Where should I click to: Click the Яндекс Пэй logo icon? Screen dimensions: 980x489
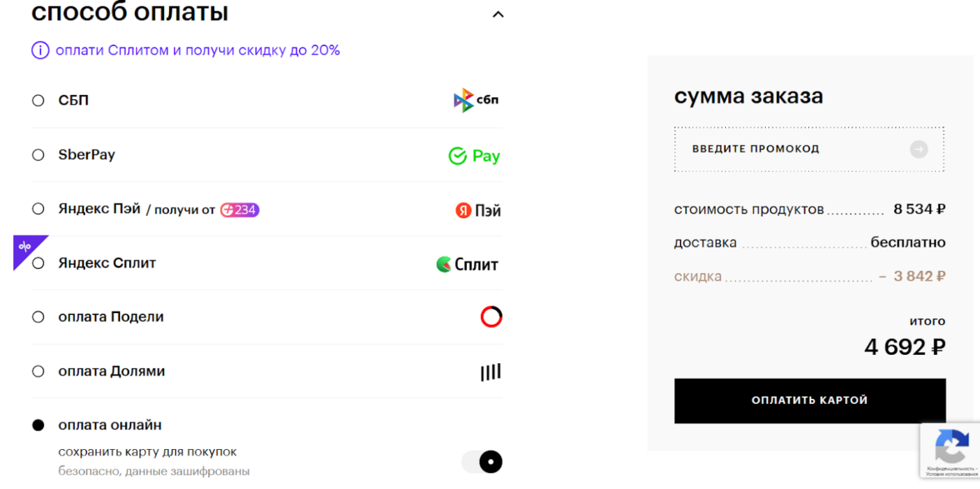point(477,211)
